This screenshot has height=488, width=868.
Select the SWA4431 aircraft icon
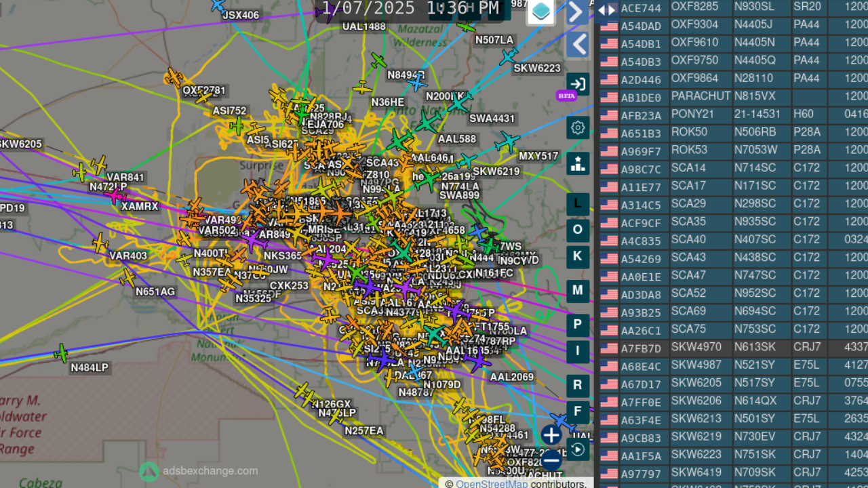click(x=458, y=103)
